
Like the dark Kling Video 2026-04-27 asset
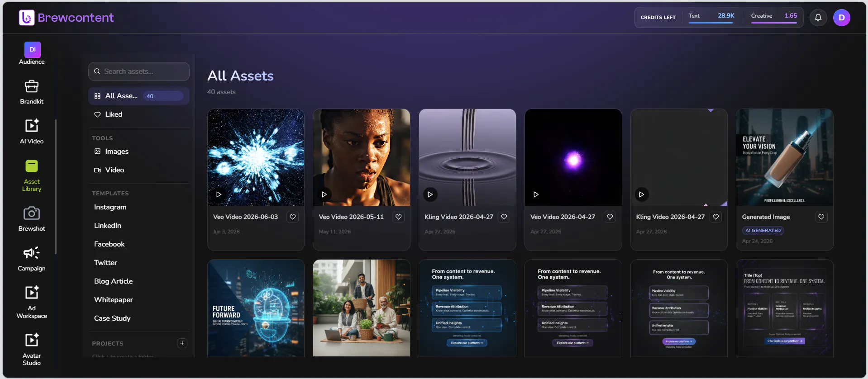coord(716,217)
